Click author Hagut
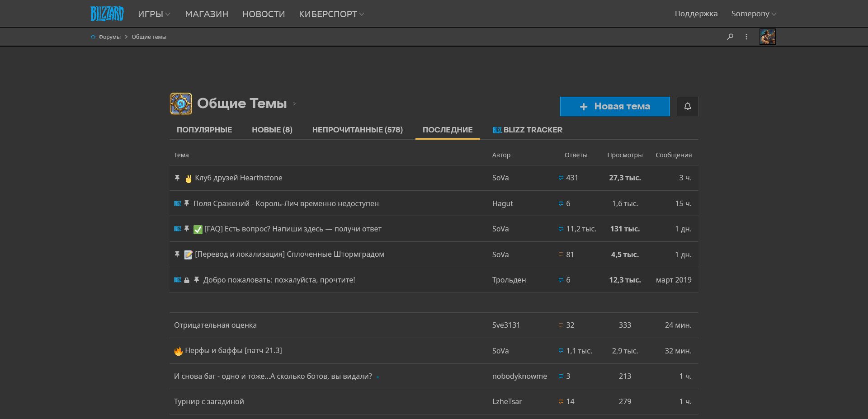 [x=503, y=204]
